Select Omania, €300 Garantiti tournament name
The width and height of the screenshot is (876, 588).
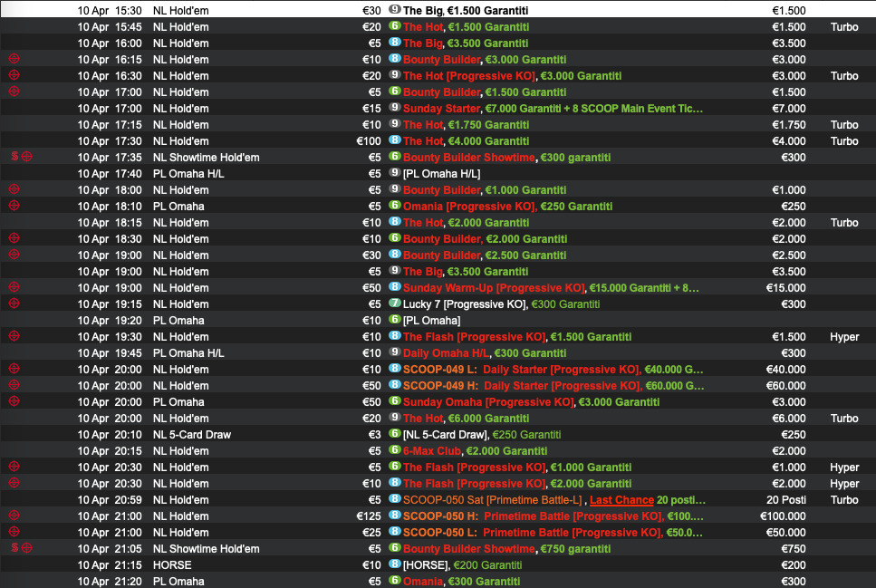[x=461, y=582]
